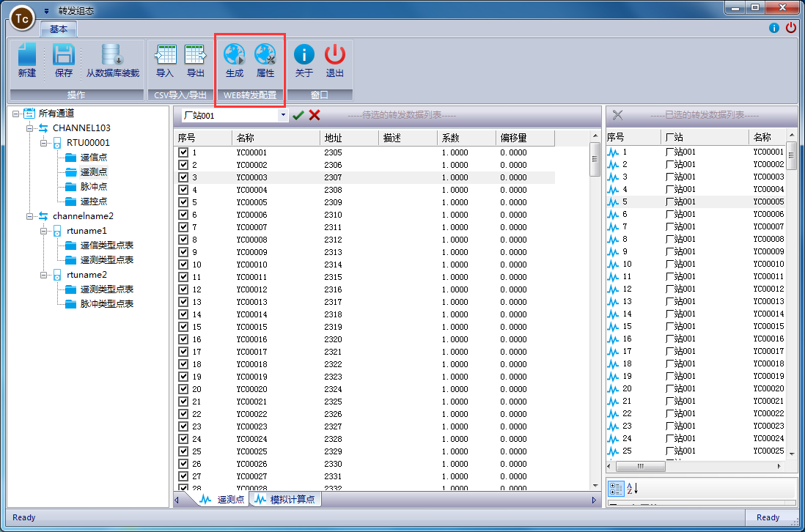Click the 厂站 column header in selected list
Image resolution: width=805 pixels, height=532 pixels.
click(x=705, y=138)
